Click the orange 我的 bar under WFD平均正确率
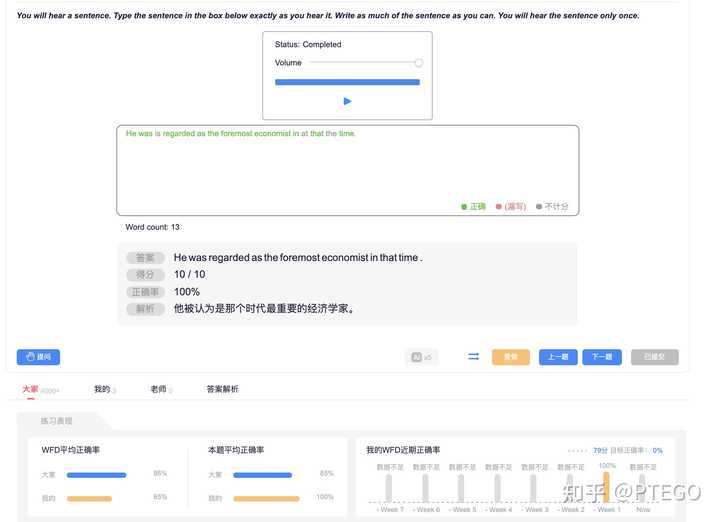720x522 pixels. coord(89,499)
